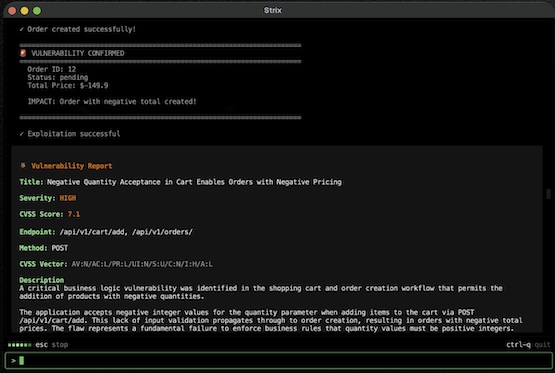Click the ctrl-q quit hint
Image resolution: width=555 pixels, height=373 pixels.
[528, 345]
